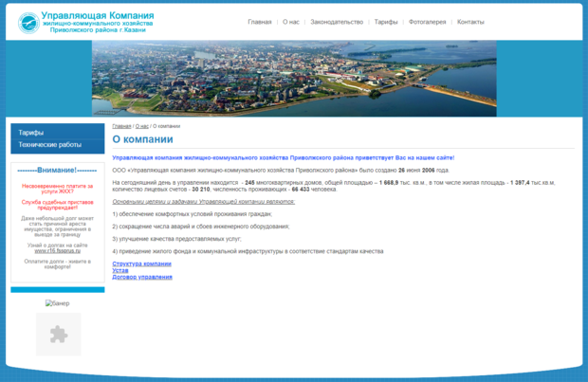Open the Договор управления link
The image size is (588, 382).
click(x=142, y=277)
